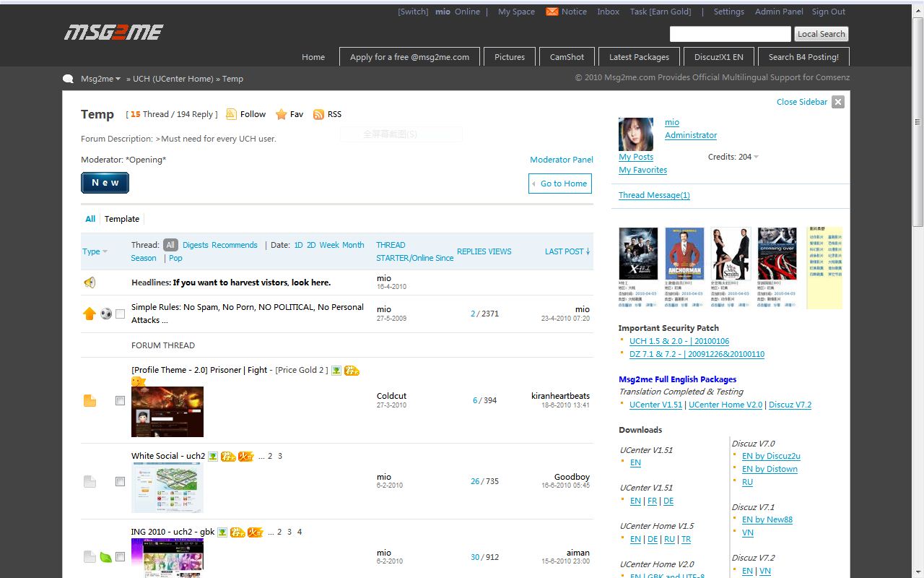Open the UCH (UCenter Home) breadcrumb

[173, 79]
